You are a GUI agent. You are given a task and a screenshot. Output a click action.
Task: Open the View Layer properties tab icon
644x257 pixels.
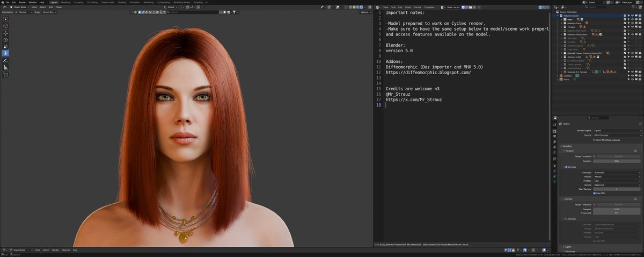pos(555,142)
